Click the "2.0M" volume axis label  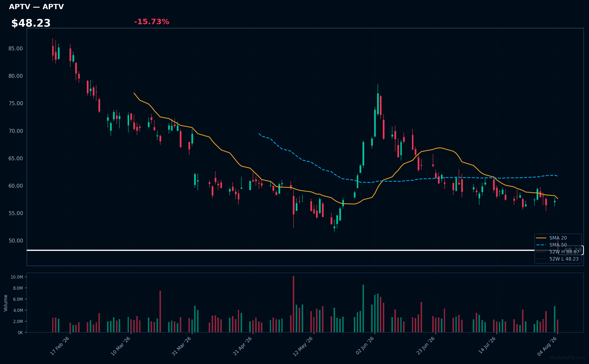[x=18, y=322]
